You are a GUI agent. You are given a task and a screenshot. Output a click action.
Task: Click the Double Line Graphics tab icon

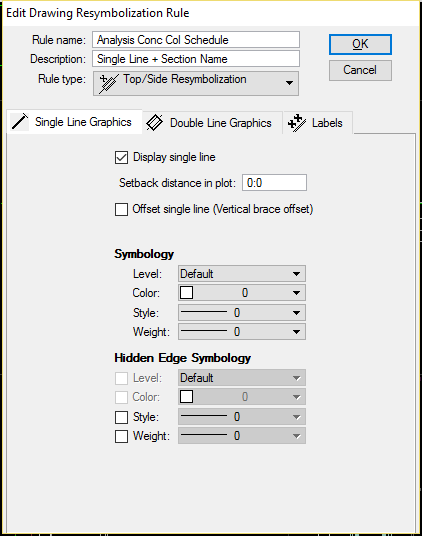tap(155, 122)
